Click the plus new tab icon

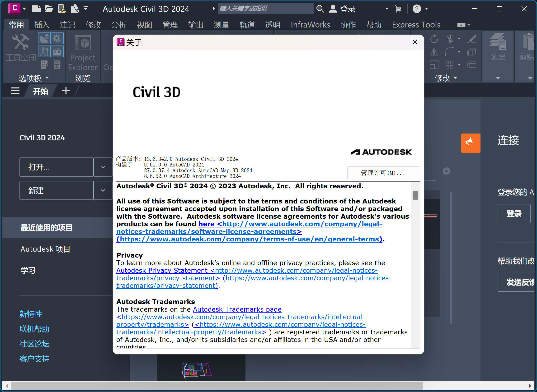pyautogui.click(x=66, y=91)
